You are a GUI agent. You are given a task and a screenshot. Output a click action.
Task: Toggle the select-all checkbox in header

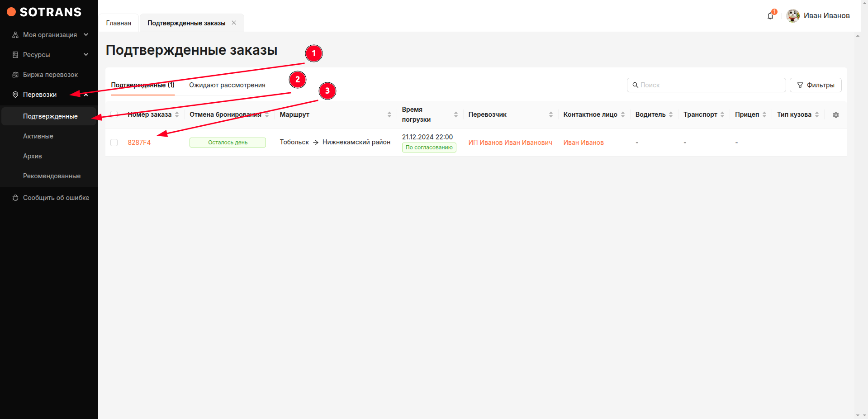[114, 114]
